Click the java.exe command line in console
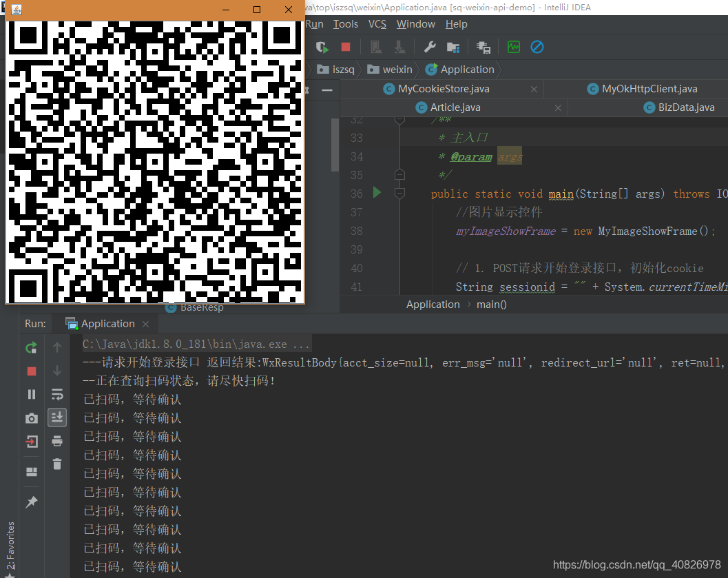This screenshot has width=728, height=578. [196, 344]
